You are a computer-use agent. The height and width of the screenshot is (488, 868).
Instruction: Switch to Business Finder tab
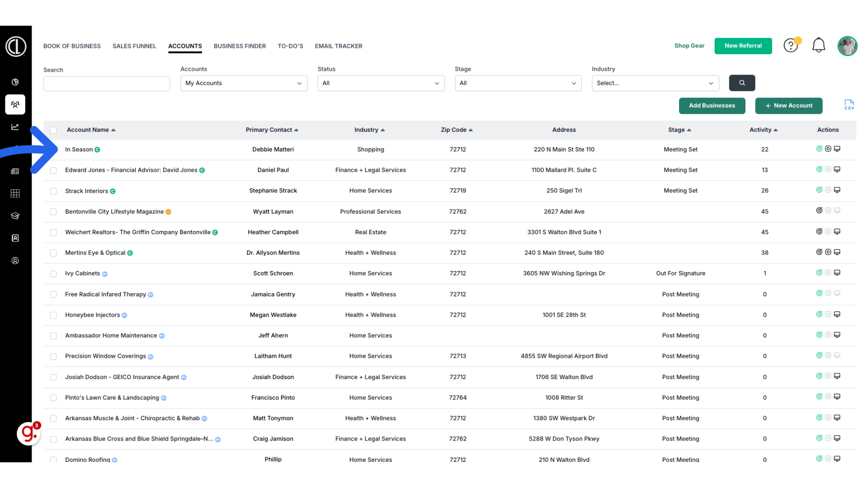point(240,46)
